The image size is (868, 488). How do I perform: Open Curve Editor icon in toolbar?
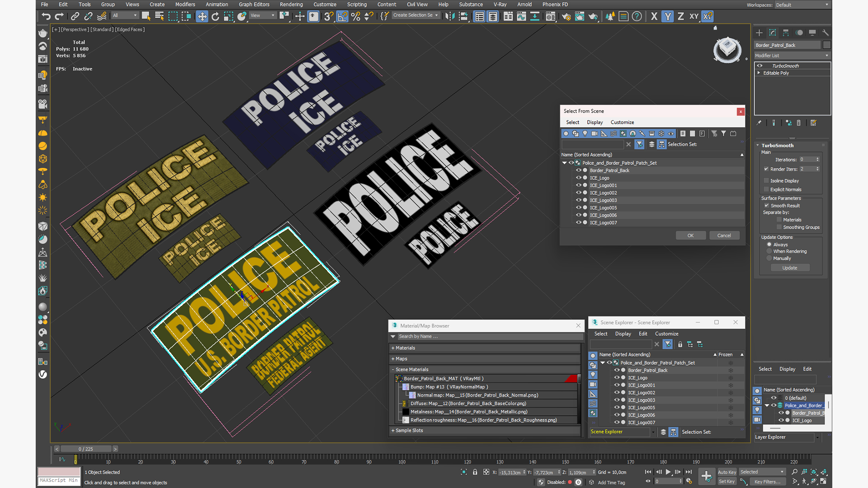[521, 16]
